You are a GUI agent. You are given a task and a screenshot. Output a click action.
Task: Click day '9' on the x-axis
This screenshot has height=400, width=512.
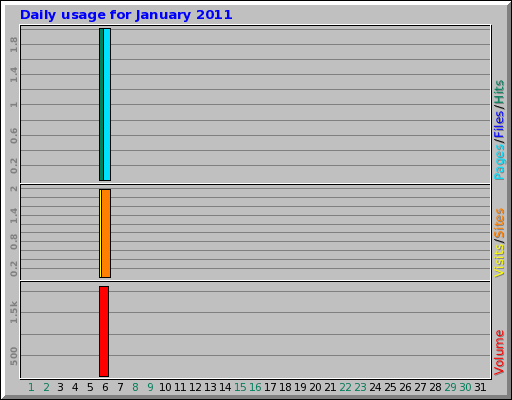[150, 387]
